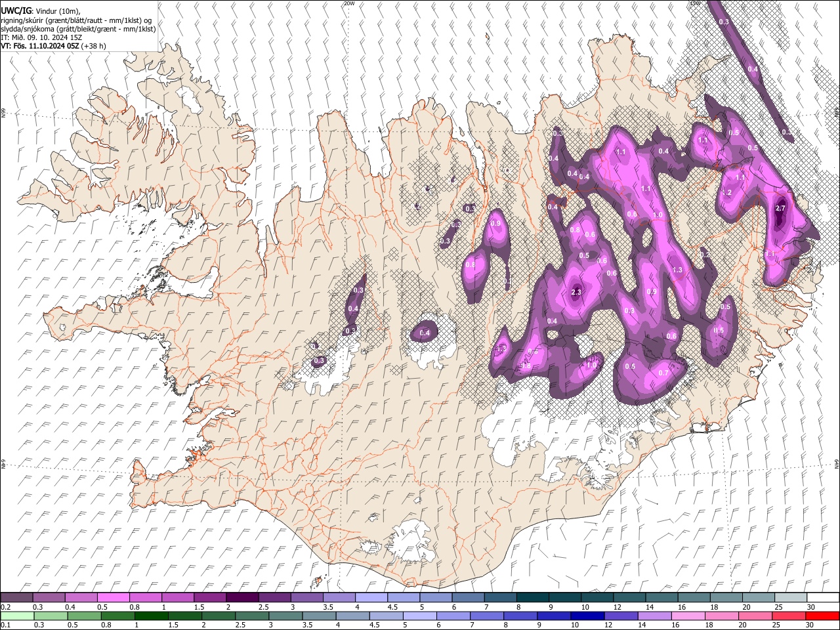Click the pale green 0.1 swatch in lower legend
The image size is (840, 630).
click(x=17, y=616)
